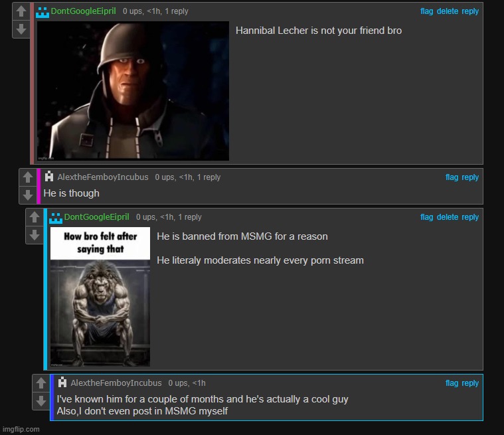
Task: Click the text 'He is banned from MSMG for a reason'
Action: click(x=242, y=236)
